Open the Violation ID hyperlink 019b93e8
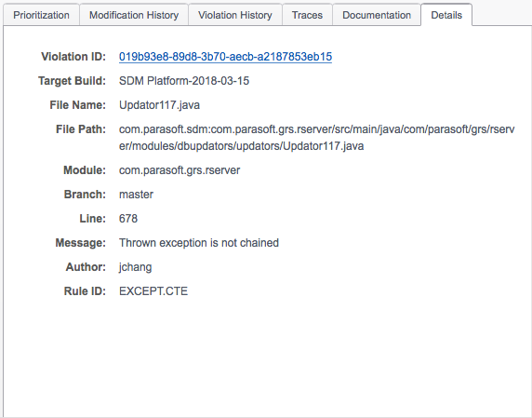532x418 pixels. tap(225, 57)
